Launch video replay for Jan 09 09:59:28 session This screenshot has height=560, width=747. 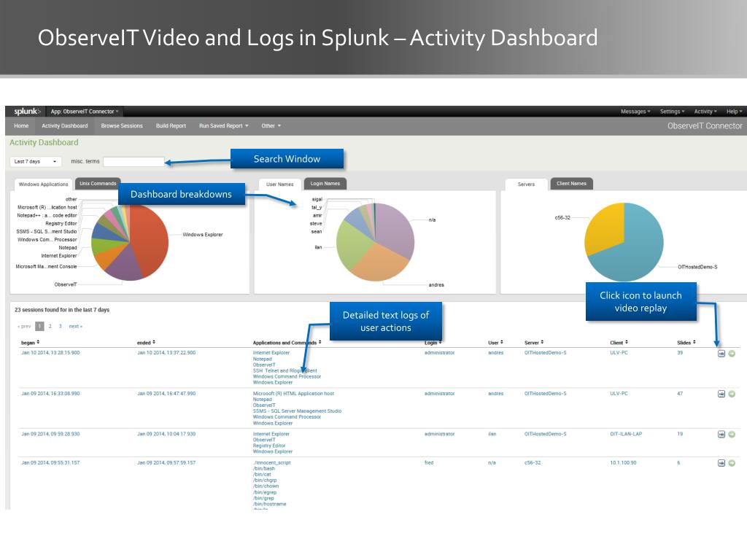721,435
